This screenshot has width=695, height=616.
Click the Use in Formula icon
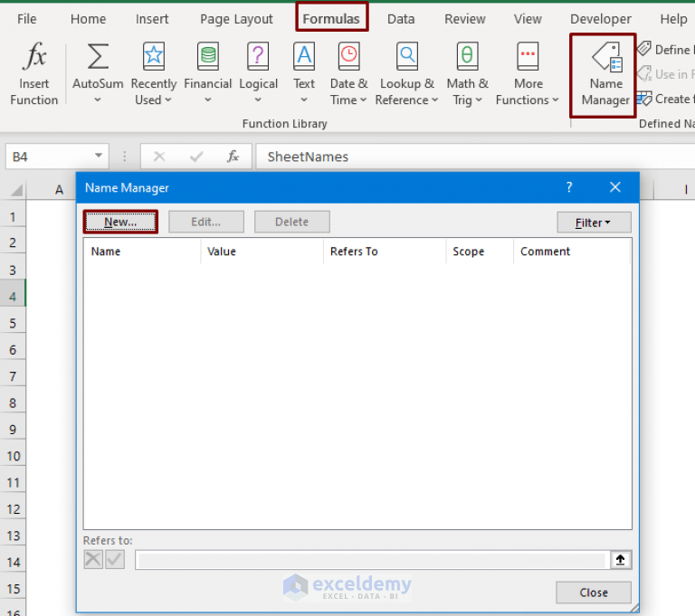[644, 73]
